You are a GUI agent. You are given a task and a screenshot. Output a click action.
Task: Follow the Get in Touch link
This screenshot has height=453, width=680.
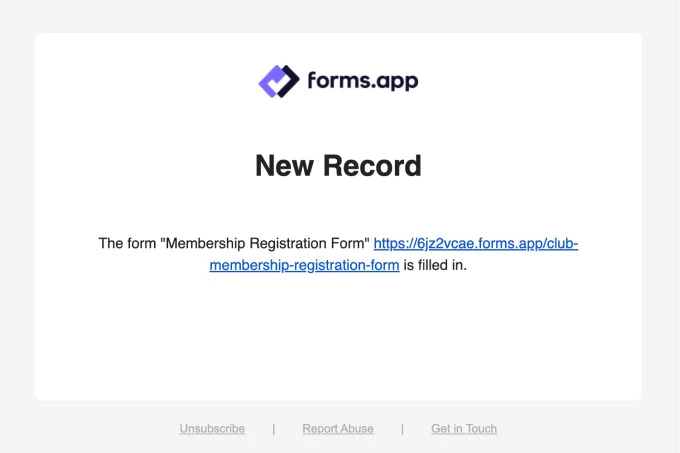(x=464, y=429)
